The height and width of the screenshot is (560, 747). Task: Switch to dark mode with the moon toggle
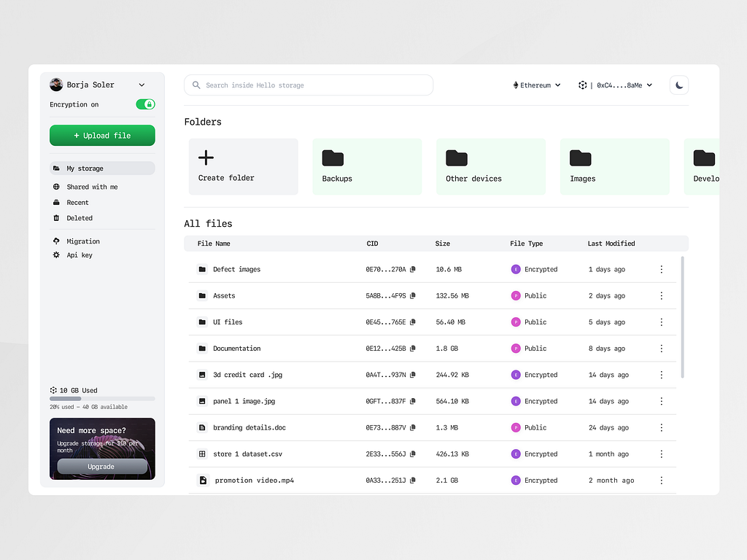coord(678,85)
